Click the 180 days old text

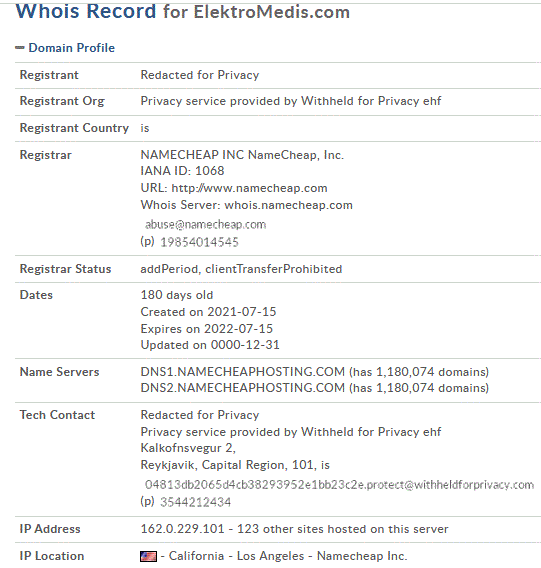coord(177,295)
